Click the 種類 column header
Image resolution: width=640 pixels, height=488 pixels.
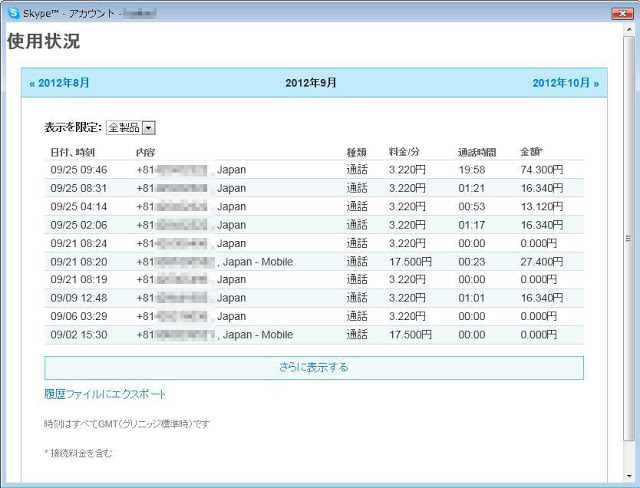[357, 152]
